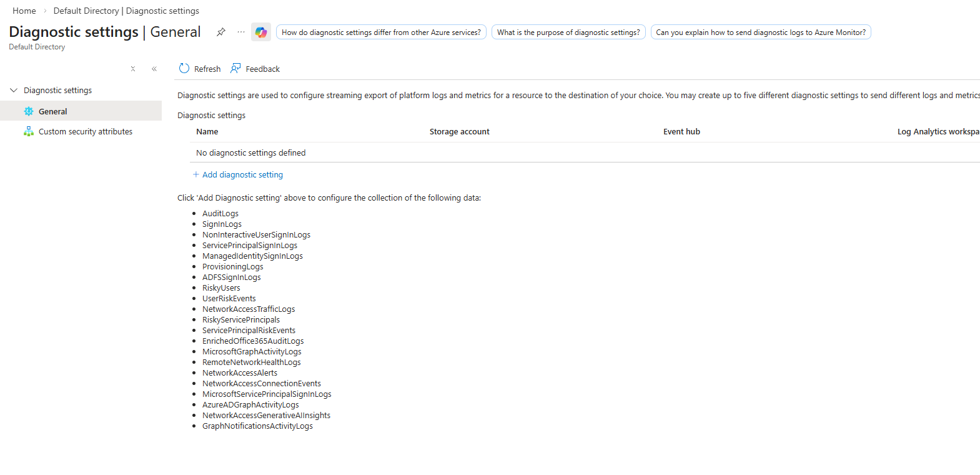Ask how diagnostic settings differ suggestion

(x=381, y=32)
